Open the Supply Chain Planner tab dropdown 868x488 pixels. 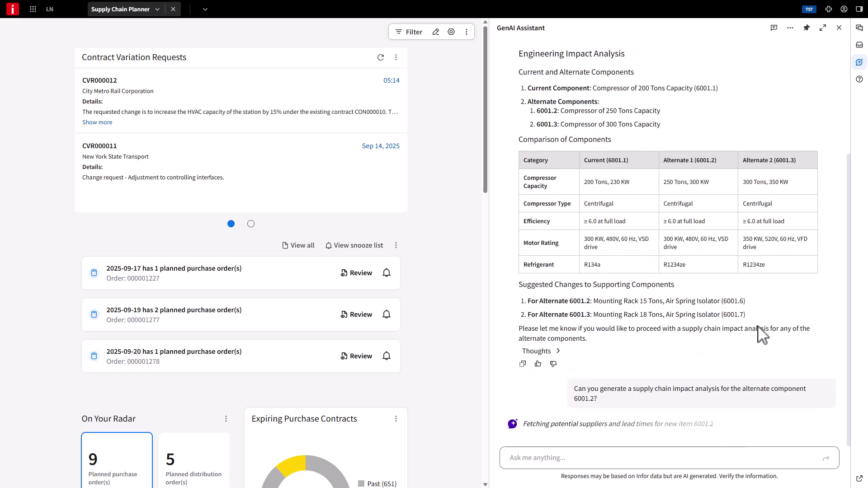pyautogui.click(x=157, y=9)
